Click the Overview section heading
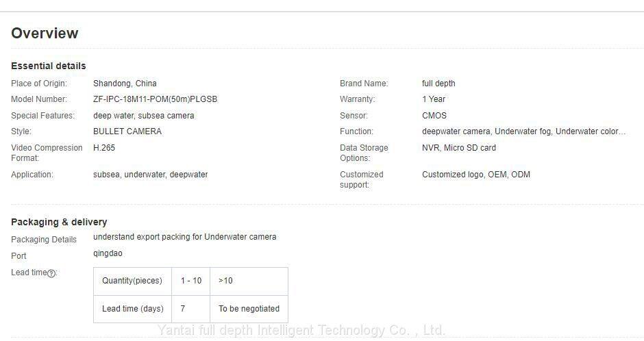Image resolution: width=644 pixels, height=341 pixels. pos(45,34)
